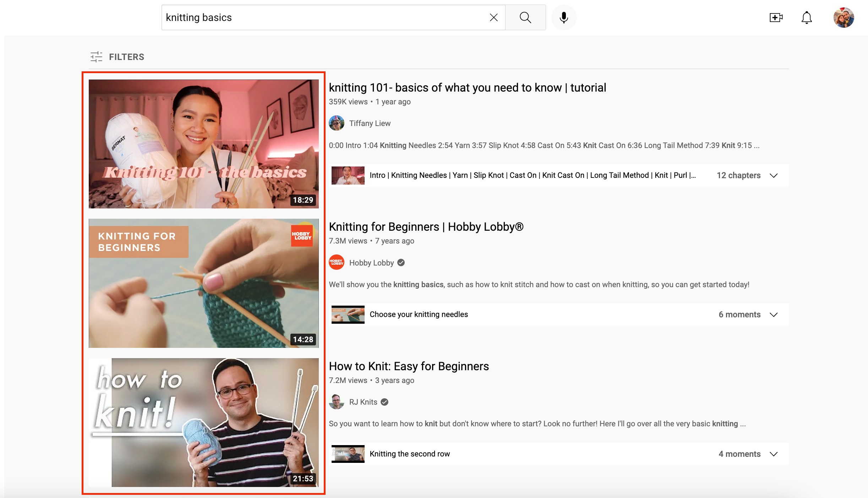Visit Hobby Lobby channel name
Viewport: 868px width, 498px height.
coord(371,263)
